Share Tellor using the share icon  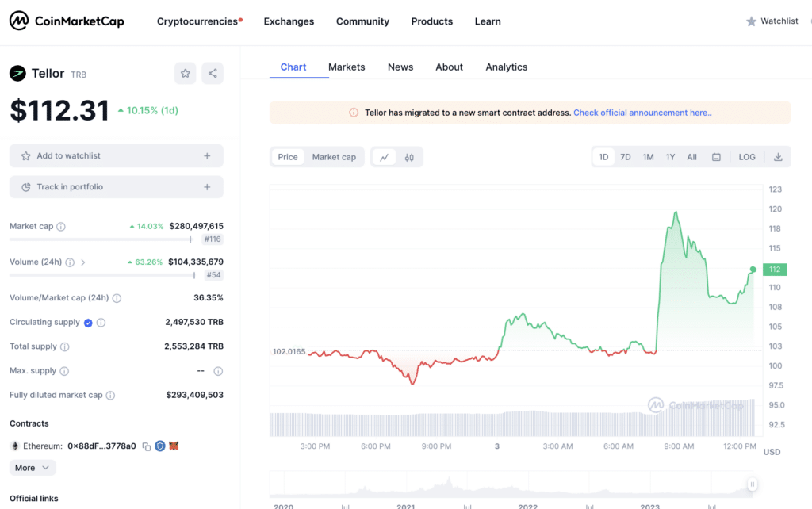point(213,74)
